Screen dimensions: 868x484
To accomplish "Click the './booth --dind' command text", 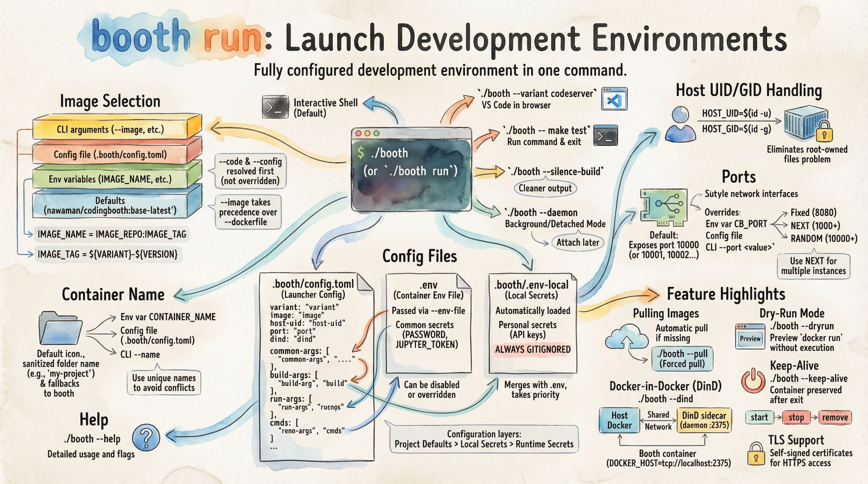I will (665, 399).
